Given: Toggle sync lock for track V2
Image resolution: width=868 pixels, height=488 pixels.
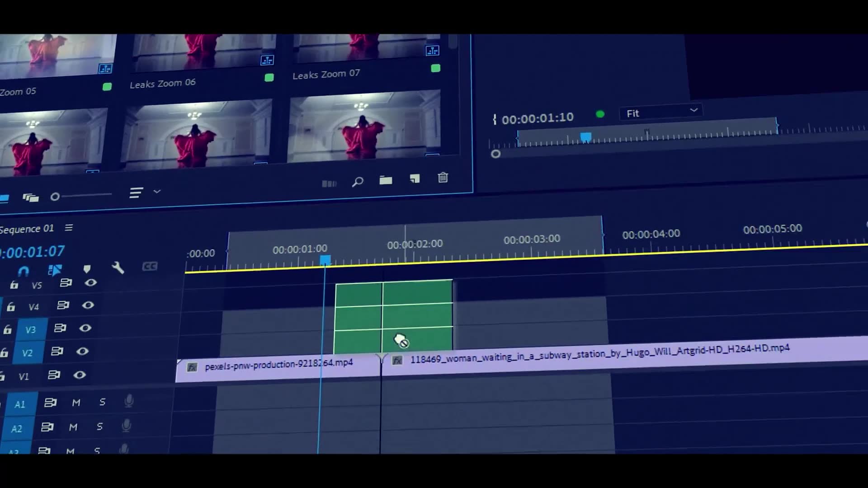Looking at the screenshot, I should coord(57,351).
